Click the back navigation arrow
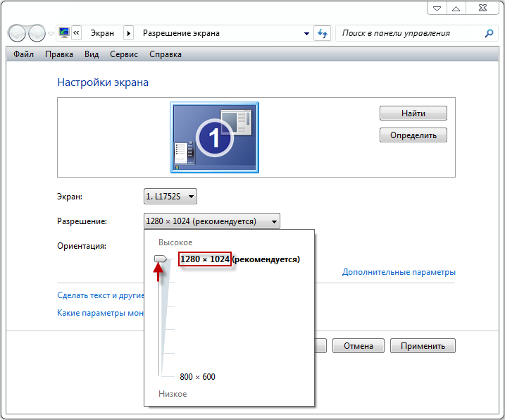The height and width of the screenshot is (420, 505). 17,33
